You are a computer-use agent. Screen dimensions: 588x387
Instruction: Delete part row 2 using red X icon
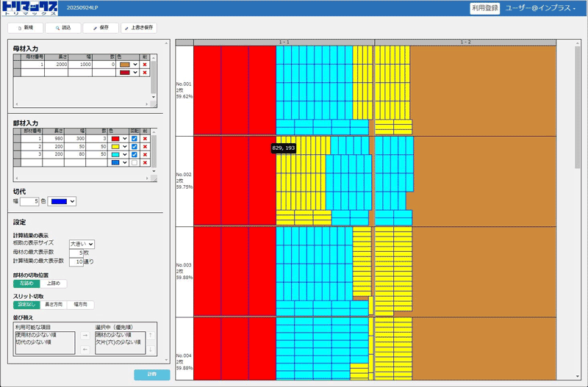point(145,147)
